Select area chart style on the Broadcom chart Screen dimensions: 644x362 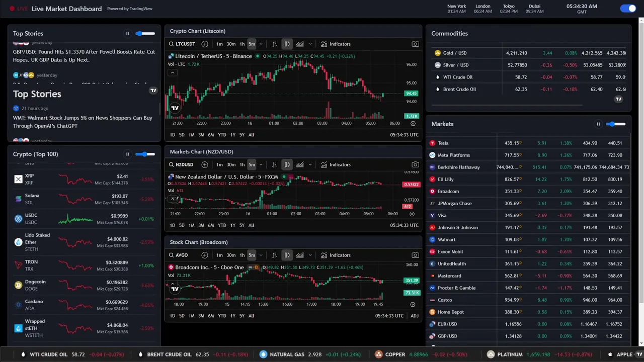coord(300,255)
